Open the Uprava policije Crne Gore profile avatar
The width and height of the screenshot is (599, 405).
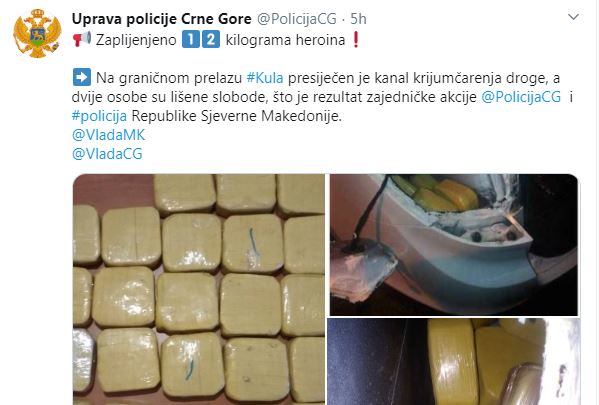pos(37,33)
